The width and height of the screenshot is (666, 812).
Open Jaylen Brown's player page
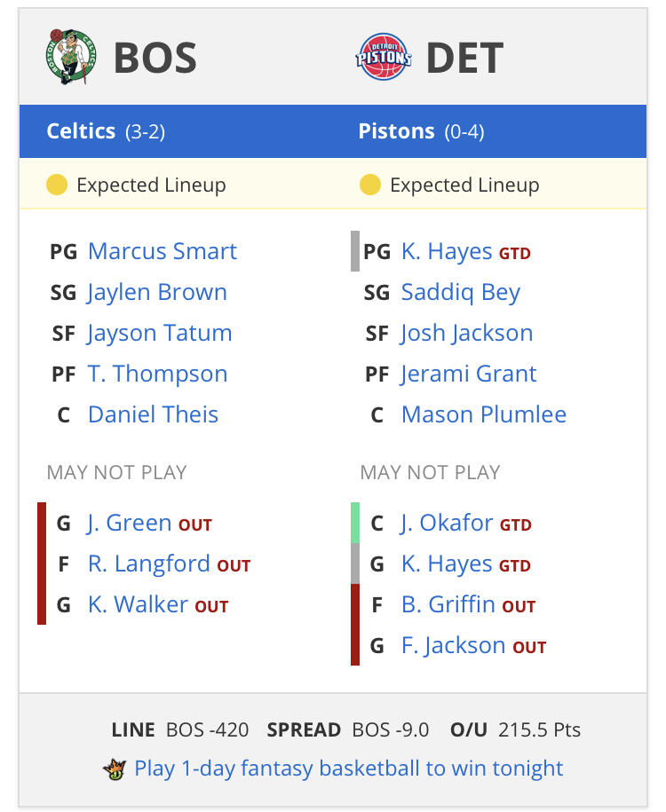click(157, 292)
